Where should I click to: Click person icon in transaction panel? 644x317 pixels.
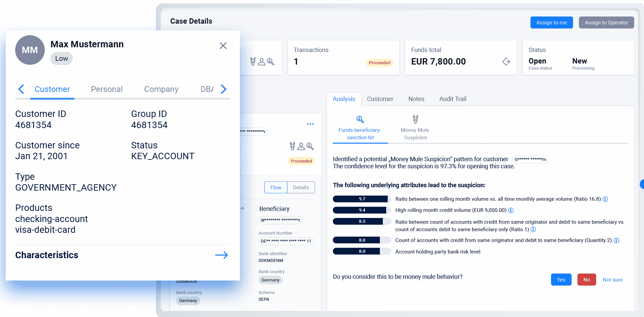point(301,146)
